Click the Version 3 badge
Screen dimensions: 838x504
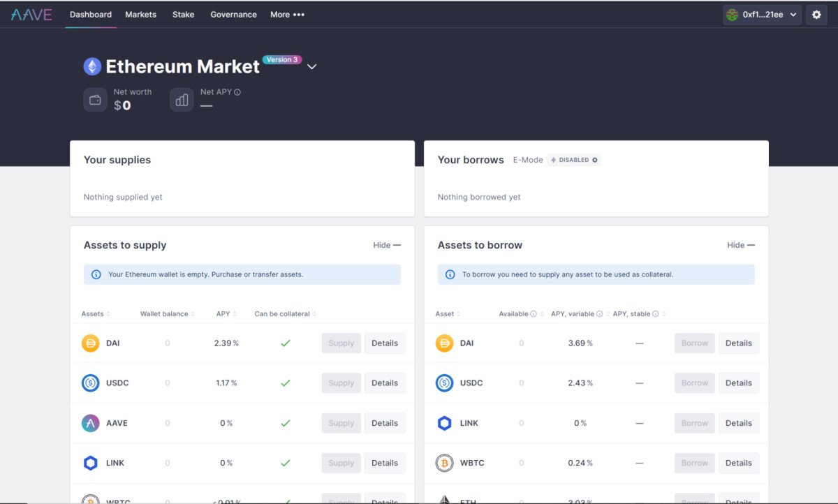[x=282, y=59]
